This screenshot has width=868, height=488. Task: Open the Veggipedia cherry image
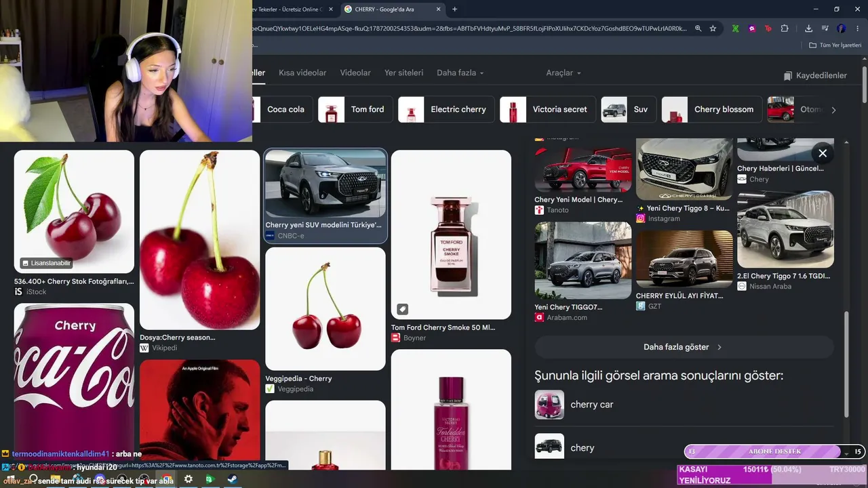pyautogui.click(x=325, y=308)
